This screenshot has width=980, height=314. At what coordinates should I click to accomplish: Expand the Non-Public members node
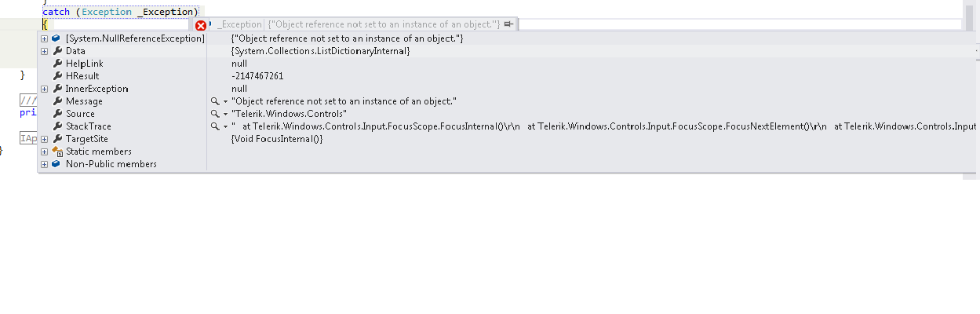point(45,164)
